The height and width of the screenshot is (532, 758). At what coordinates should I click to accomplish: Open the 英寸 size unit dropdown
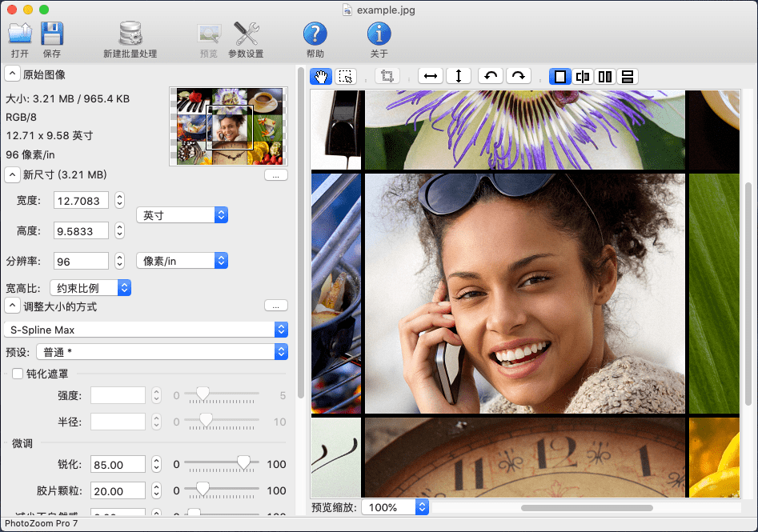(x=182, y=215)
